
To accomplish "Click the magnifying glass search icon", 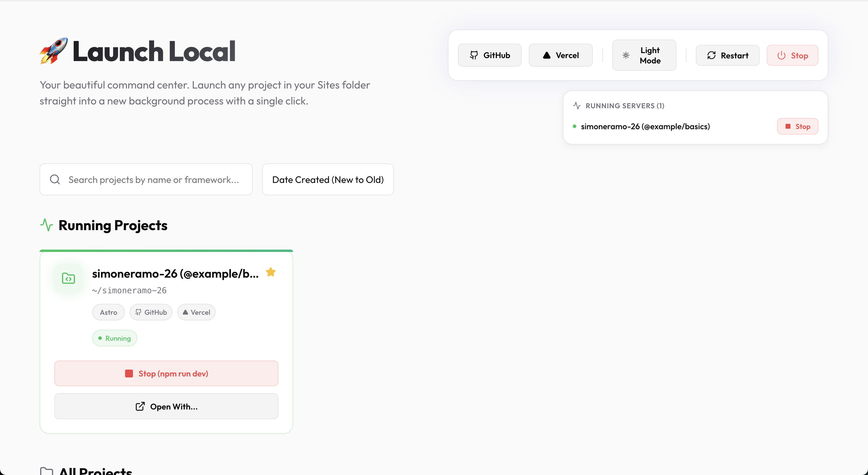I will click(55, 179).
